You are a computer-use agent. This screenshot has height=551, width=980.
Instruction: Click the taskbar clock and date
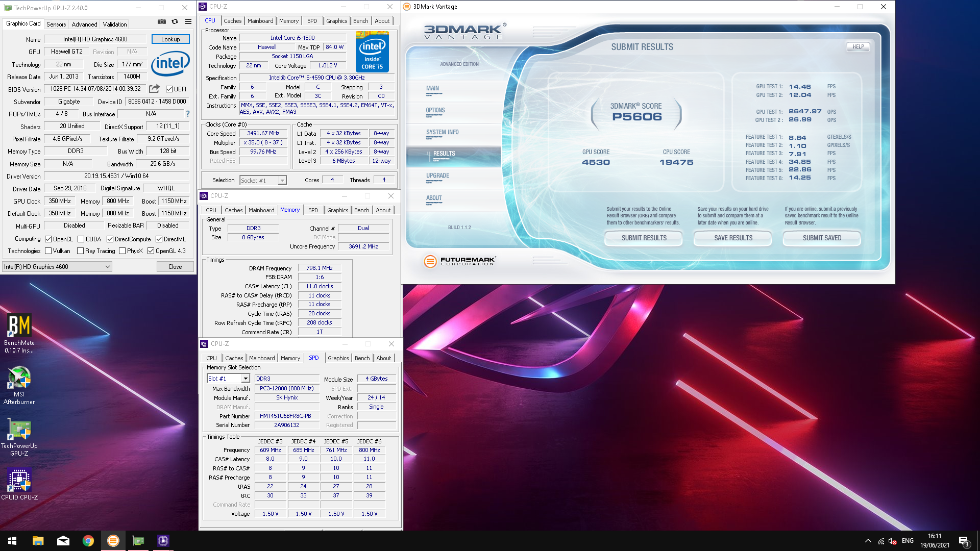[935, 541]
